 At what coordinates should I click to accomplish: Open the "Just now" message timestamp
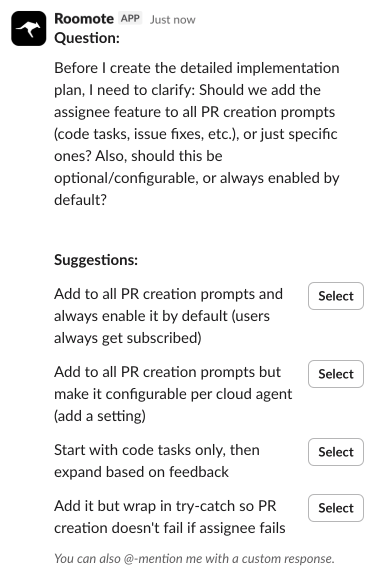pos(172,20)
